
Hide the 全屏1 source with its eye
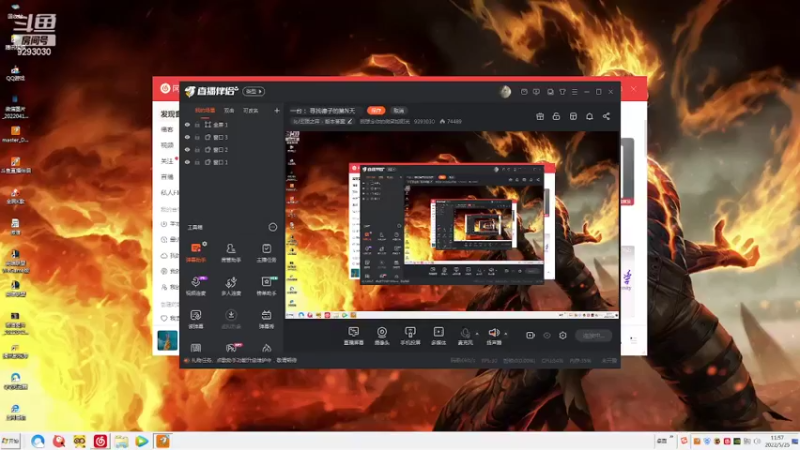click(187, 124)
